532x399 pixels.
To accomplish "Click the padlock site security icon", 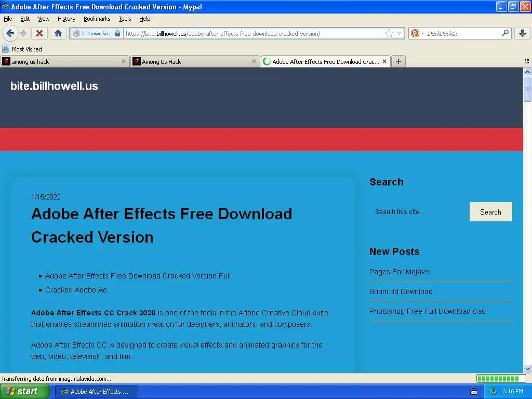I will click(x=117, y=33).
